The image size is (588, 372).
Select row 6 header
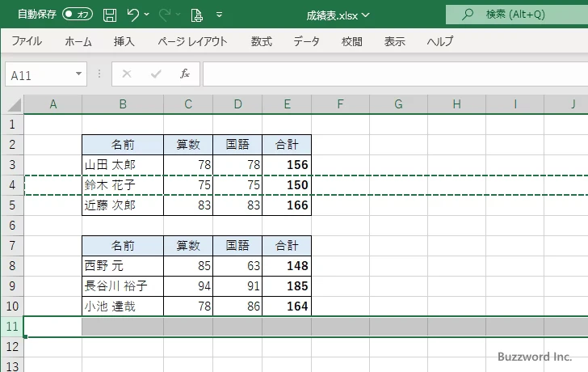pyautogui.click(x=12, y=226)
